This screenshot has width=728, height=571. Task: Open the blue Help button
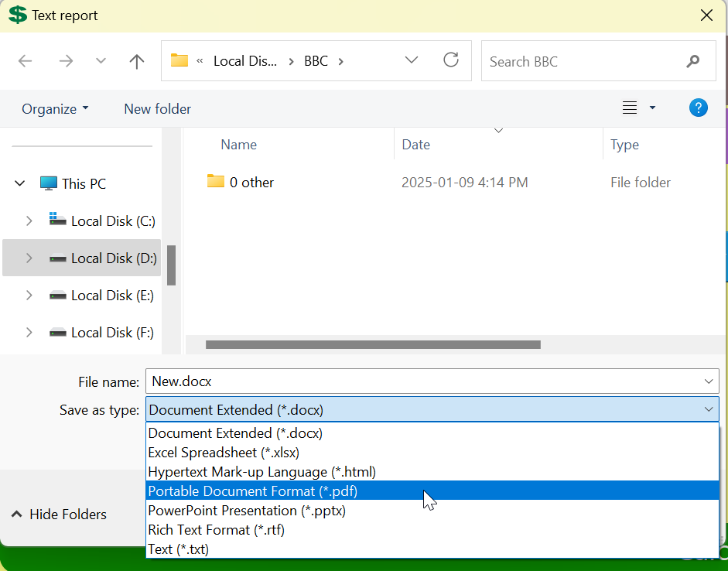699,108
